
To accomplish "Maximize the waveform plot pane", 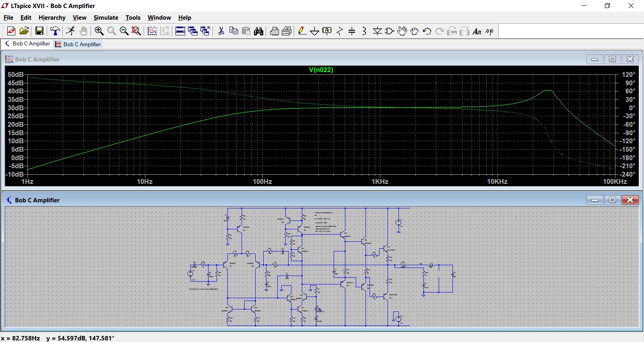I will [613, 59].
